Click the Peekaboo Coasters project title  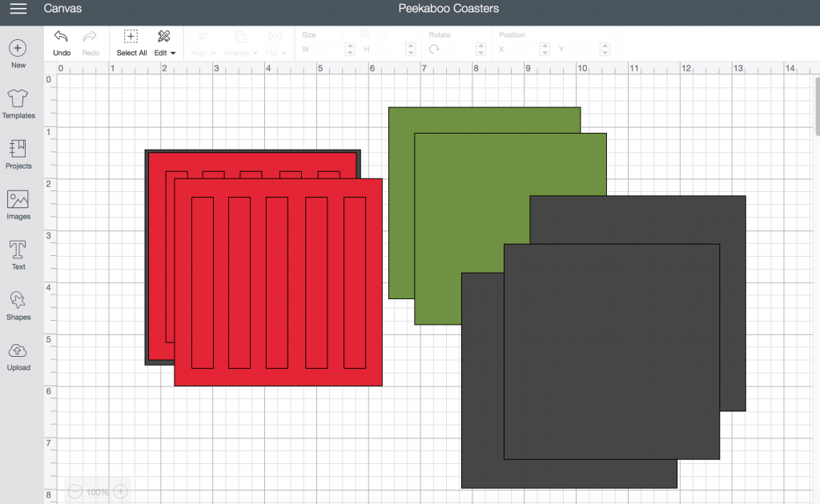tap(448, 8)
